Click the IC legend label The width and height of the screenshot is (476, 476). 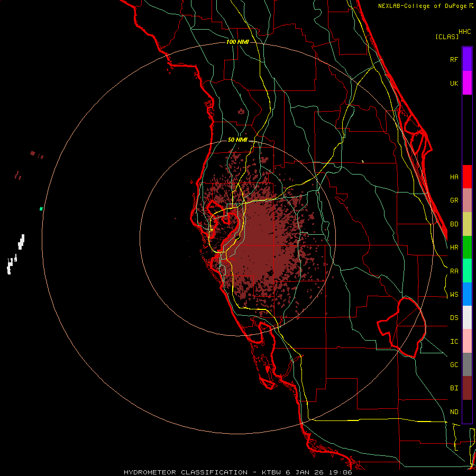[454, 342]
